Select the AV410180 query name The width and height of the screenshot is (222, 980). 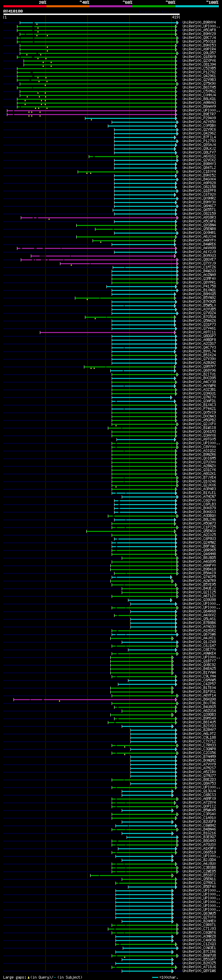click(x=13, y=11)
